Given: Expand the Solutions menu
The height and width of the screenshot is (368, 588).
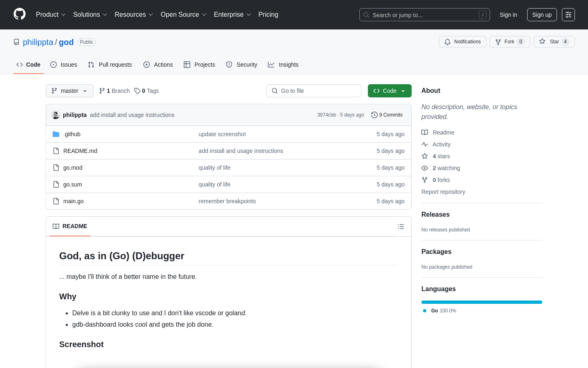Looking at the screenshot, I should point(90,15).
